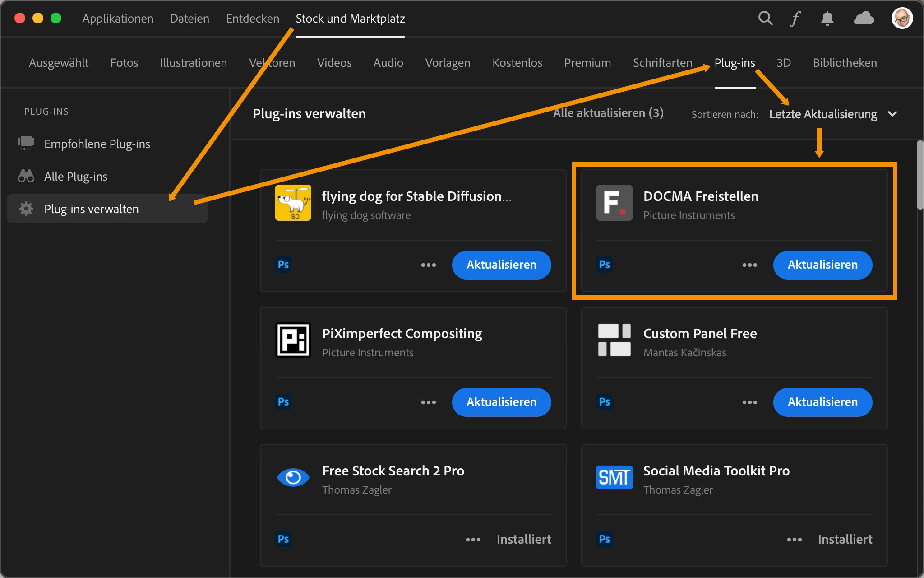The height and width of the screenshot is (578, 924).
Task: Open the notifications bell
Action: (x=827, y=19)
